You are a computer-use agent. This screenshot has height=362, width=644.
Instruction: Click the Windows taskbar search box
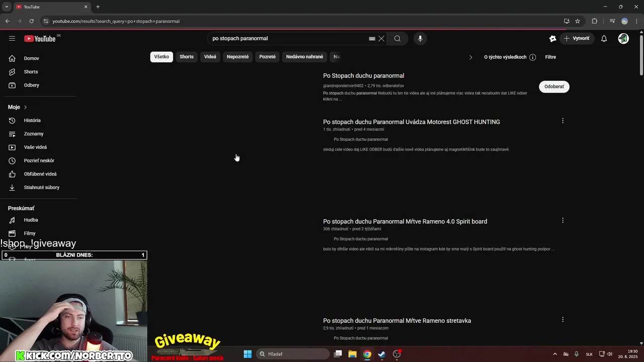292,354
